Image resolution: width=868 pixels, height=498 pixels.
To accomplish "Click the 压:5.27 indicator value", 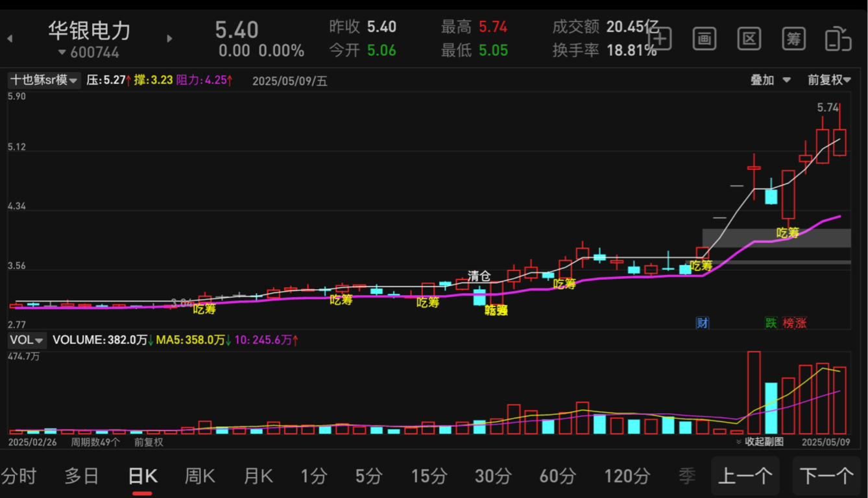I will click(x=109, y=81).
